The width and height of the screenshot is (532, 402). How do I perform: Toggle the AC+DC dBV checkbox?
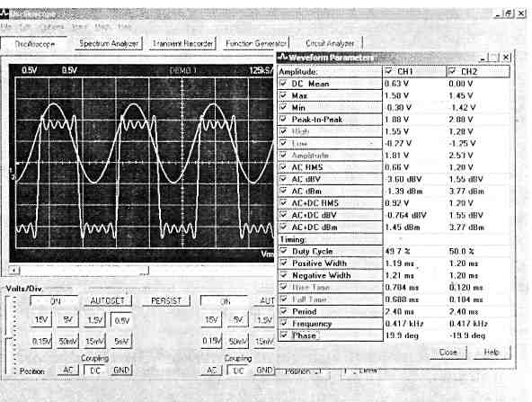tap(284, 215)
